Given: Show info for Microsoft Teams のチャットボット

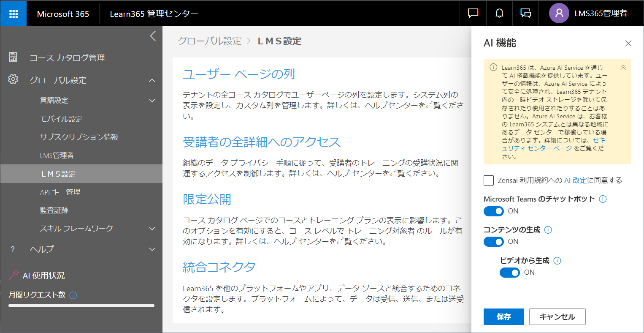Looking at the screenshot, I should [x=603, y=199].
